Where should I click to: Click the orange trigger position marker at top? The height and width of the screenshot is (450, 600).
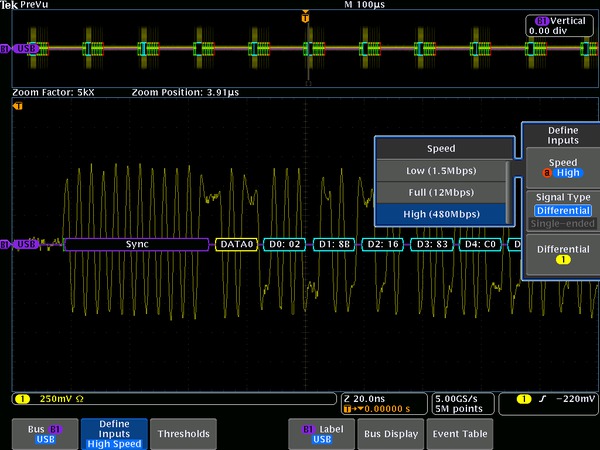305,18
